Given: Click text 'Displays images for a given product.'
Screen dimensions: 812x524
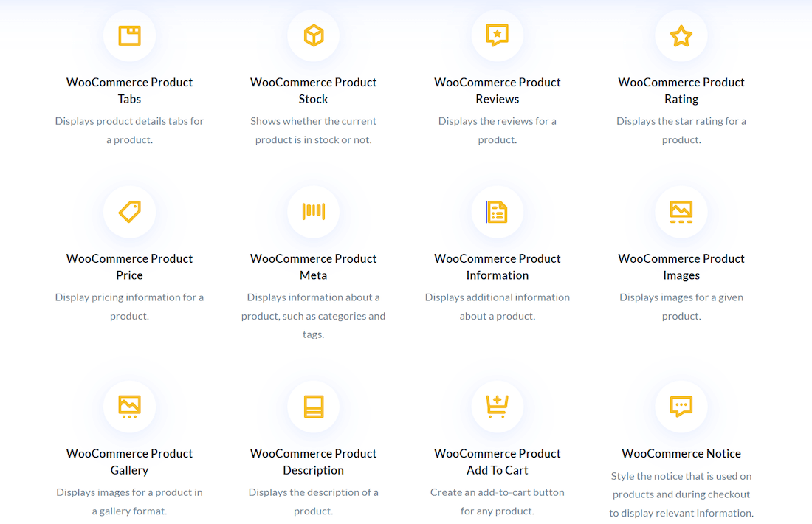Looking at the screenshot, I should 681,306.
